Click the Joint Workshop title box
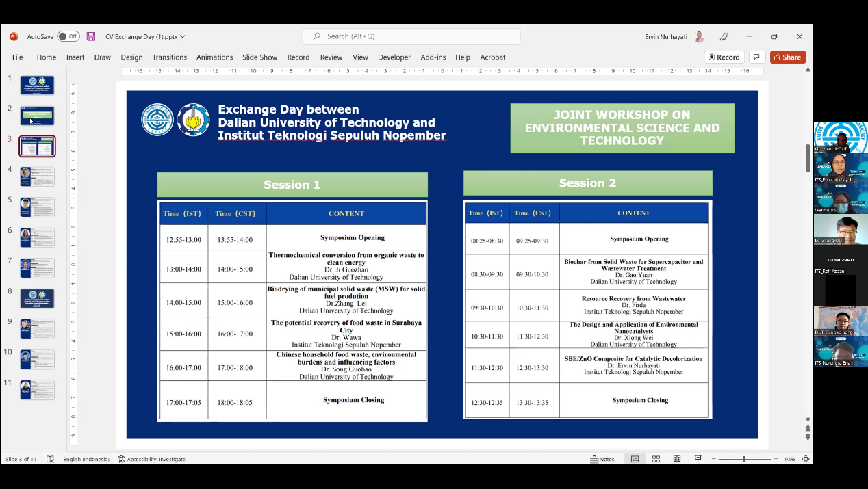This screenshot has width=868, height=489. point(622,128)
